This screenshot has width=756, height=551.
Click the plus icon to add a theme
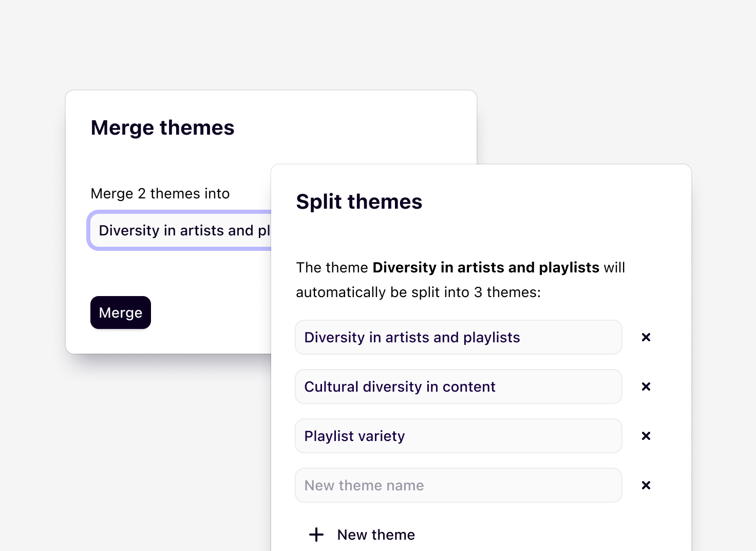(x=316, y=535)
